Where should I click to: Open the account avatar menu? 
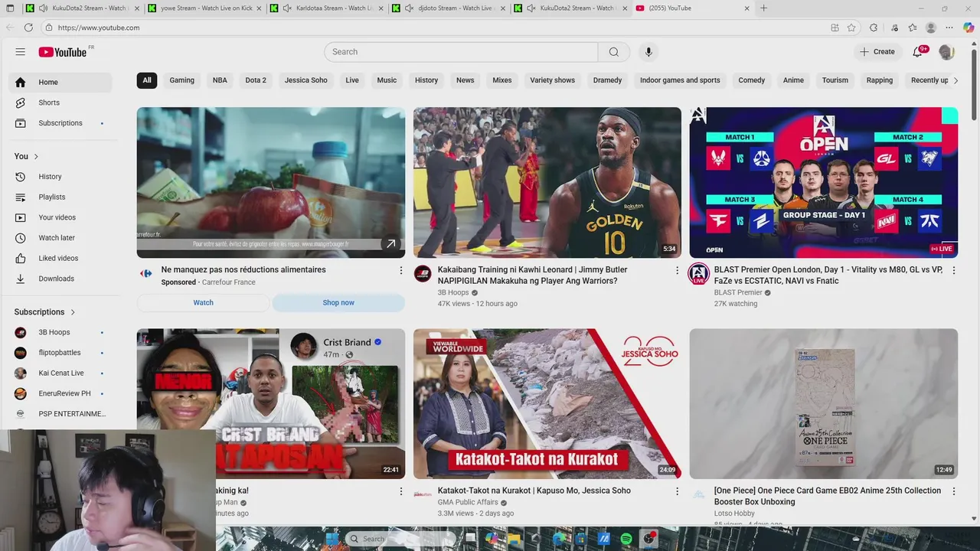[x=946, y=52]
